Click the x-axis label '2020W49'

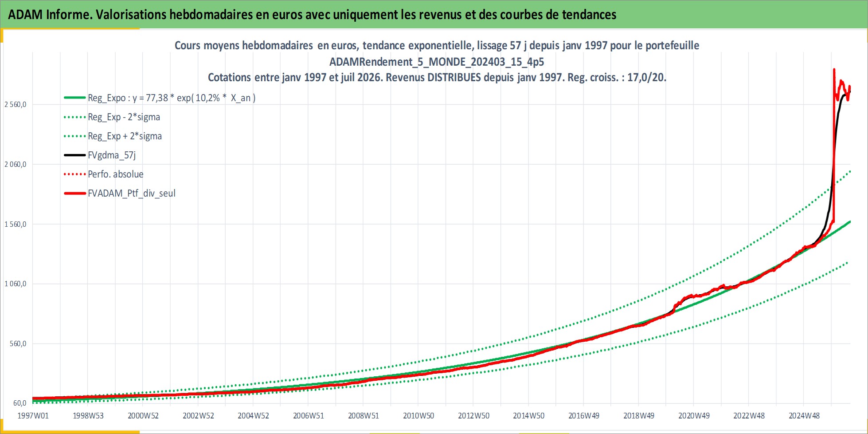coord(694,416)
